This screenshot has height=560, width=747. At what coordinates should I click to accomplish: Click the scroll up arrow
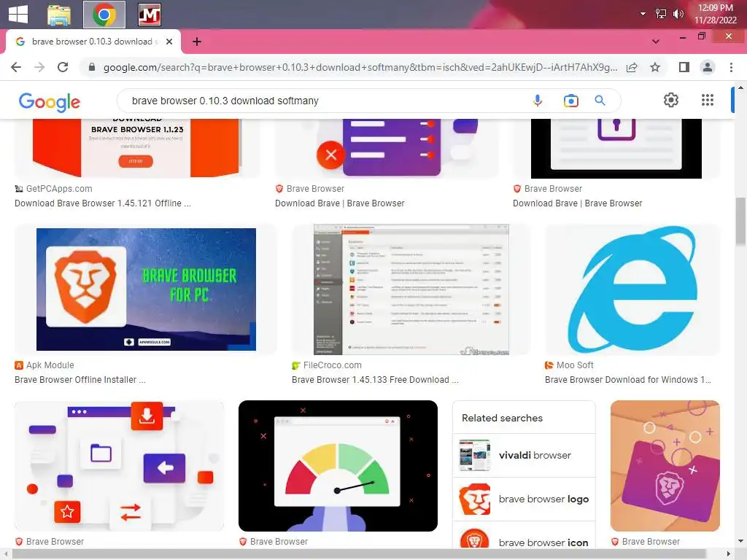740,88
